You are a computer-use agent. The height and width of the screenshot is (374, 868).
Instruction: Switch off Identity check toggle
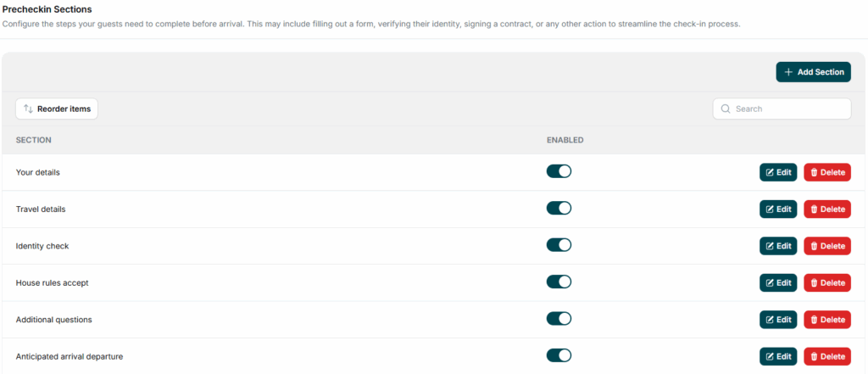pos(559,245)
